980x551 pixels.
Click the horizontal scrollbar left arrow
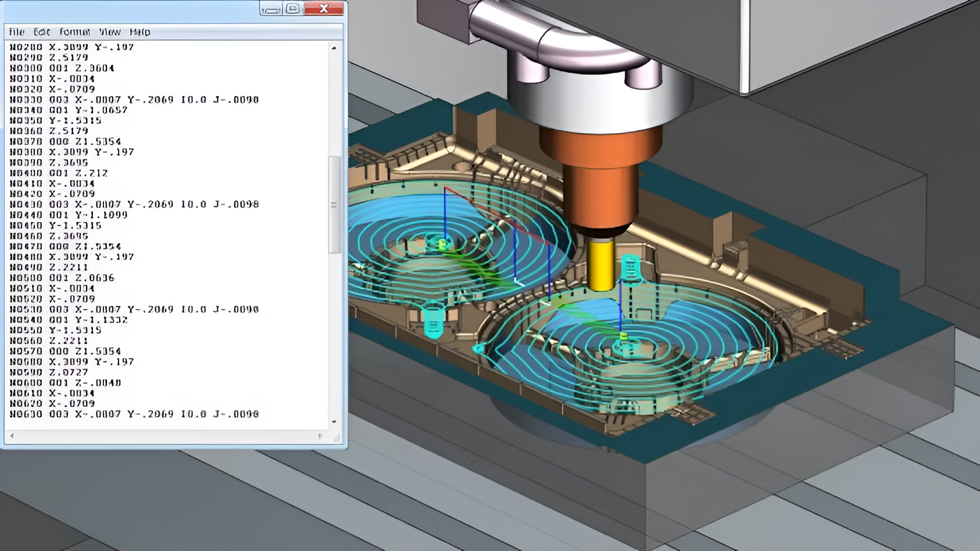(12, 436)
